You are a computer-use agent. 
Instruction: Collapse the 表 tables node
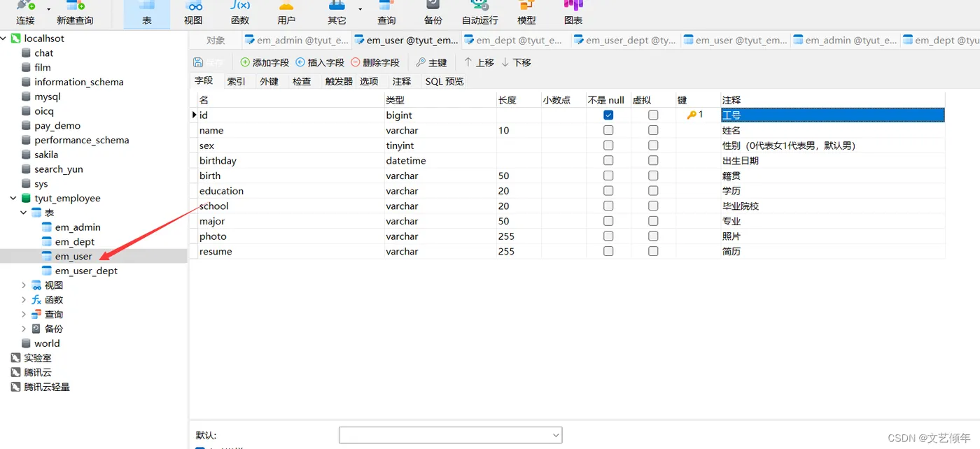click(x=24, y=213)
